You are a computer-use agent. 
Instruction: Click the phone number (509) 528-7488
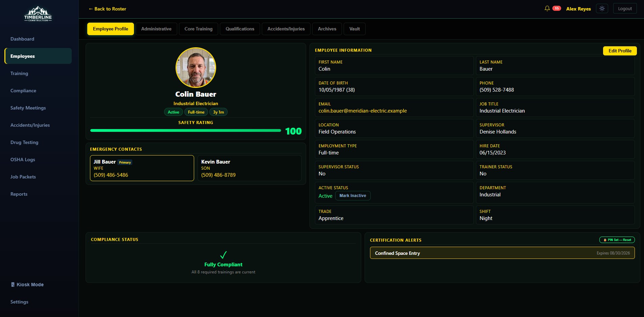click(x=497, y=90)
